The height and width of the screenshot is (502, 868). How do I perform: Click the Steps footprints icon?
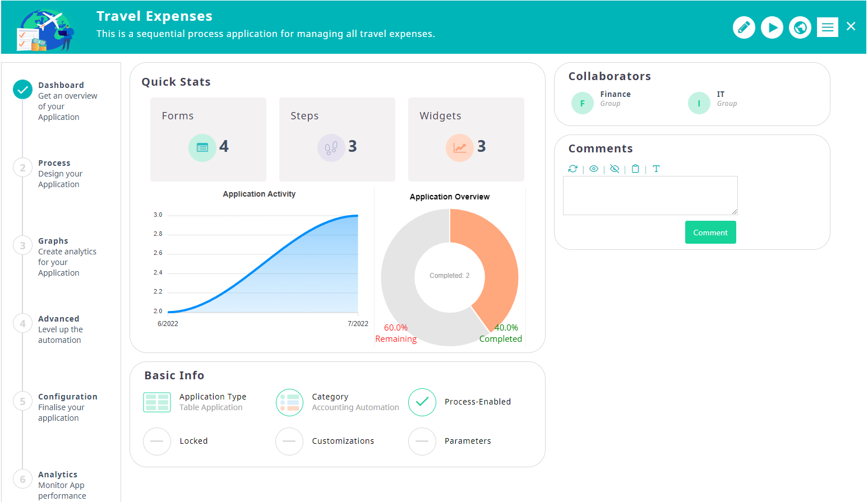331,147
